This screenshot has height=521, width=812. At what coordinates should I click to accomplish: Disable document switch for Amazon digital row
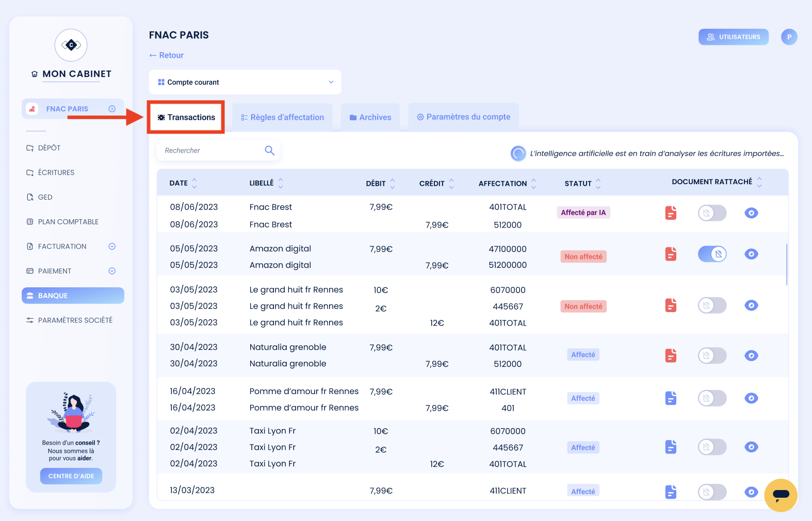pyautogui.click(x=712, y=254)
